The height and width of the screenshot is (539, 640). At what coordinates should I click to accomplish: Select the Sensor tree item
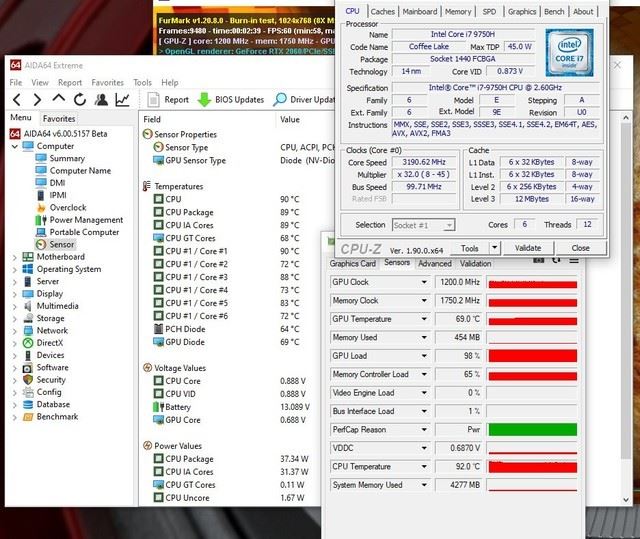coord(56,244)
